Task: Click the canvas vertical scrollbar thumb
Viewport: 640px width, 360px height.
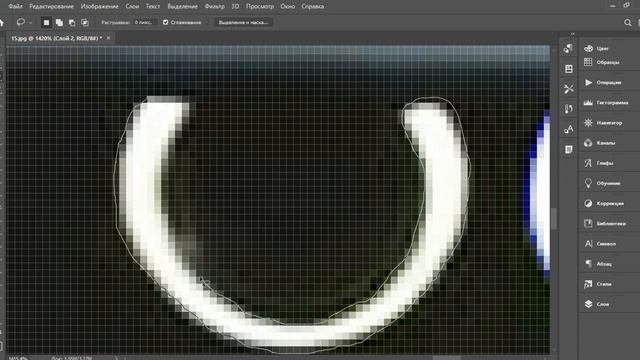Action: (x=554, y=219)
